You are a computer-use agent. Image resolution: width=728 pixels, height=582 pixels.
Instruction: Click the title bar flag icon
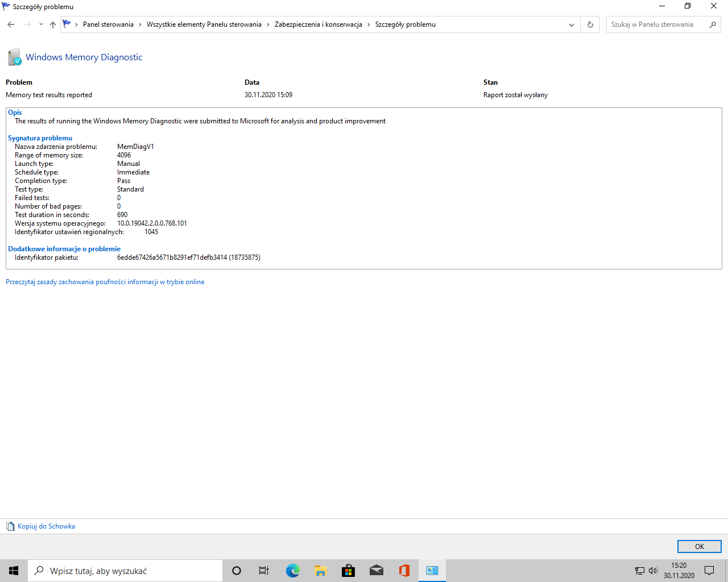pos(6,6)
